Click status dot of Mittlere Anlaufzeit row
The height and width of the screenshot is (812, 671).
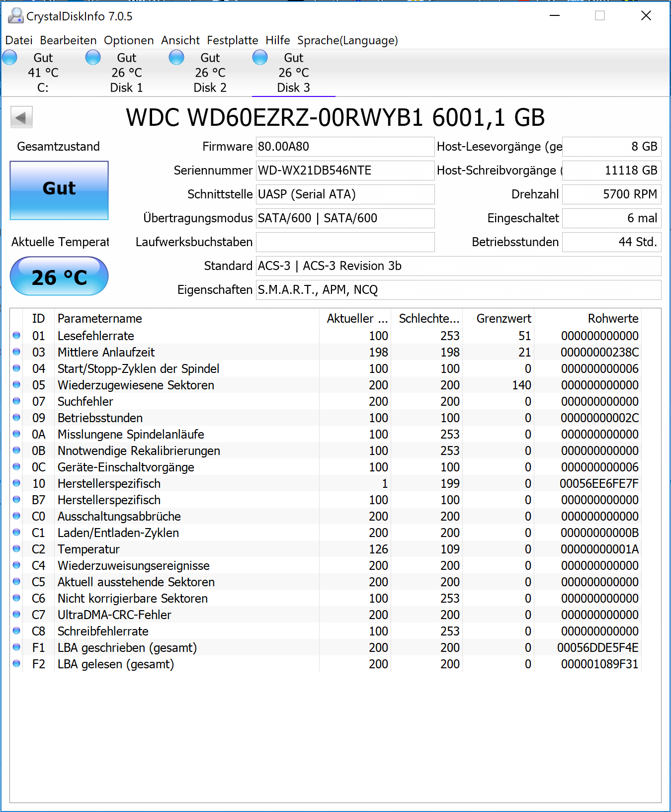click(16, 352)
